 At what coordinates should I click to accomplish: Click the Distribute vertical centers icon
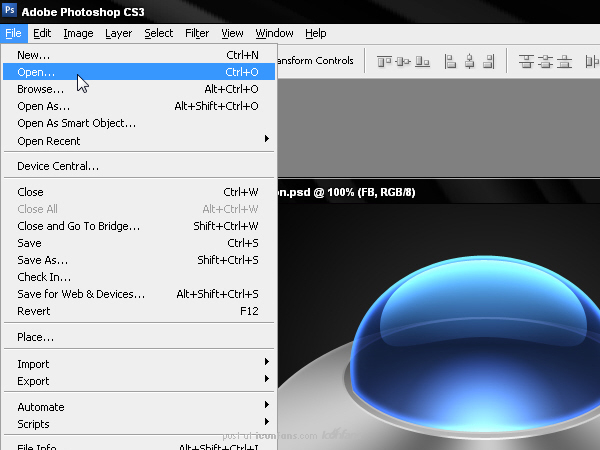point(545,61)
